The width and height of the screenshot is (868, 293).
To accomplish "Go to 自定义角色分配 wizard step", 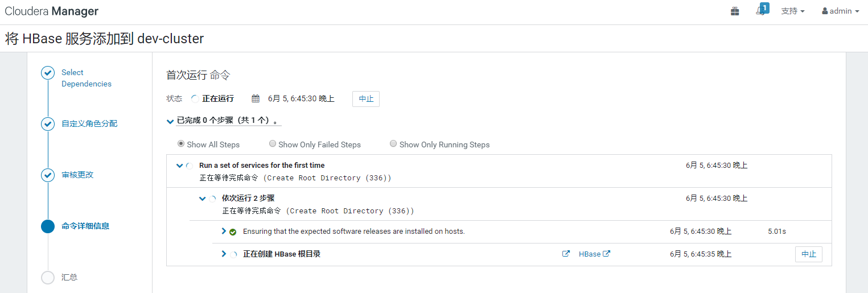I will [x=89, y=123].
